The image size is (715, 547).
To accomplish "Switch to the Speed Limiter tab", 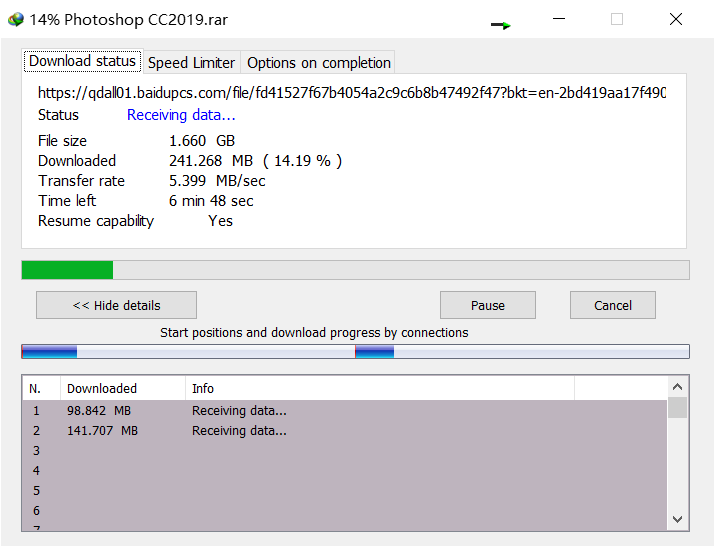I will (191, 62).
